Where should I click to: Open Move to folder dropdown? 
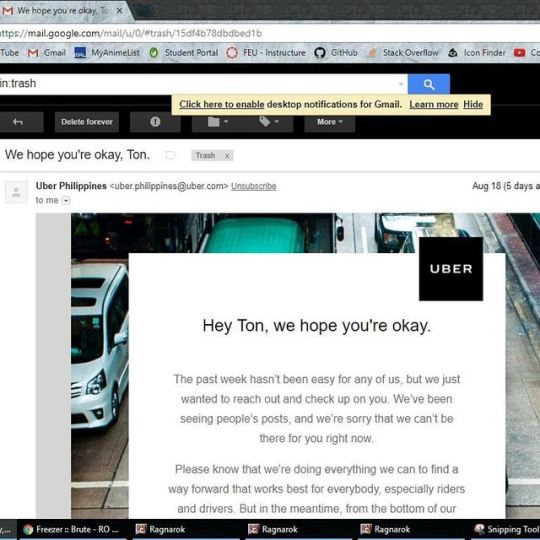(218, 122)
